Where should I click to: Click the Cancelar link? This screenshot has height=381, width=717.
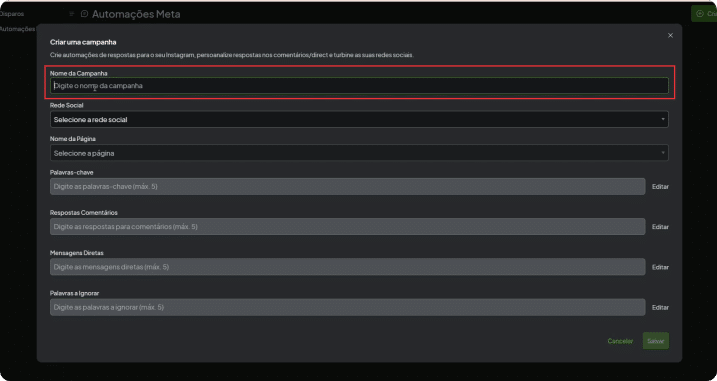(x=620, y=341)
